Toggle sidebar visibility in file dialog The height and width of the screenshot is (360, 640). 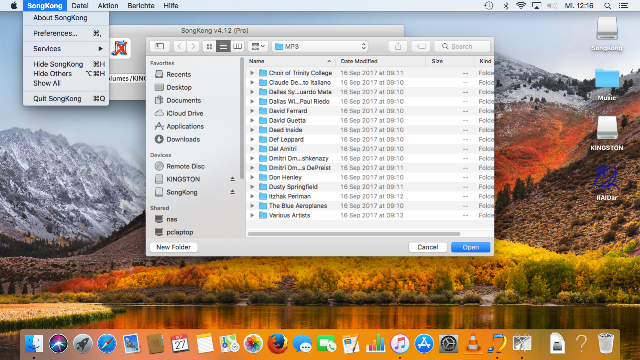[160, 46]
